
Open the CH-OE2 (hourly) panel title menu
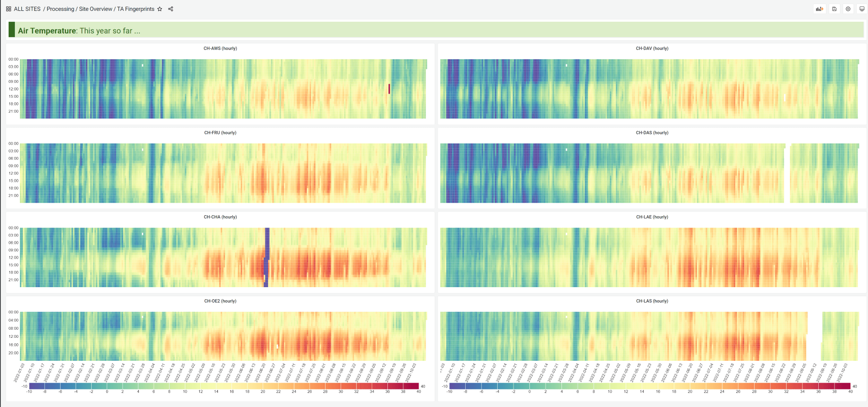pyautogui.click(x=220, y=301)
